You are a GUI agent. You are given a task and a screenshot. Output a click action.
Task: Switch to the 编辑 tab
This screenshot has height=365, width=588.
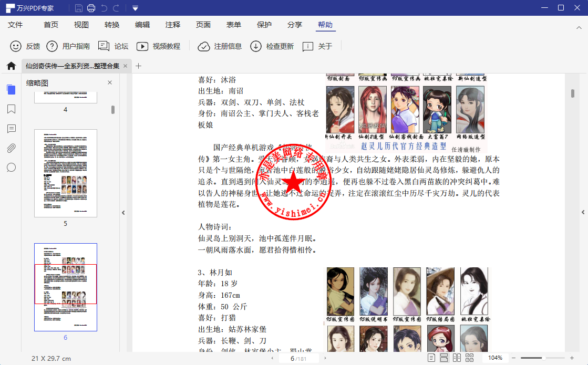[x=142, y=25]
